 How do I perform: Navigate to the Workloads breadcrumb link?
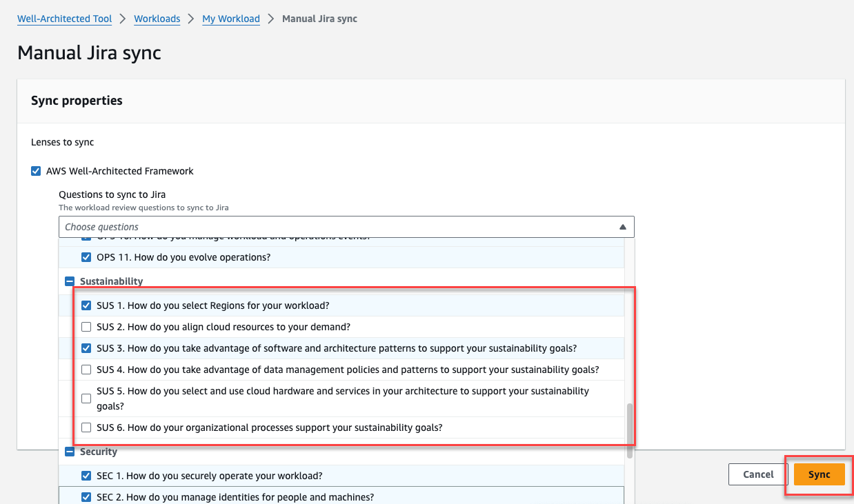(157, 19)
